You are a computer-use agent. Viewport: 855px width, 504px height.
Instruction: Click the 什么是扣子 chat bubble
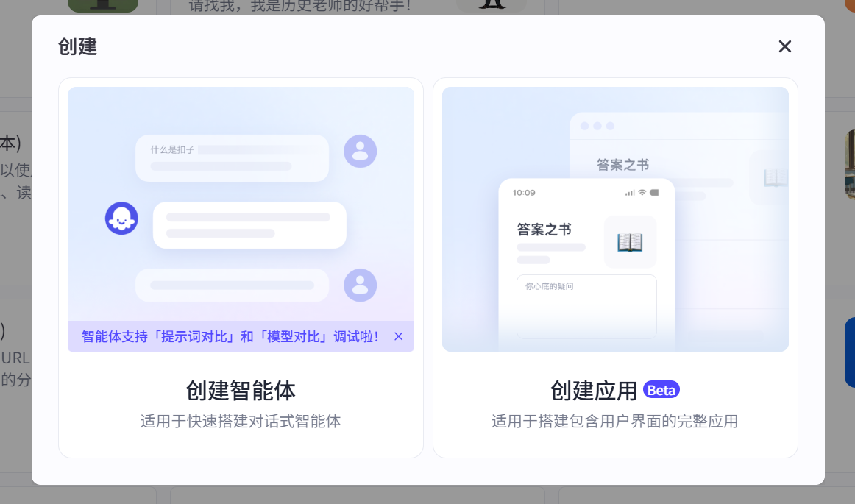(x=232, y=157)
